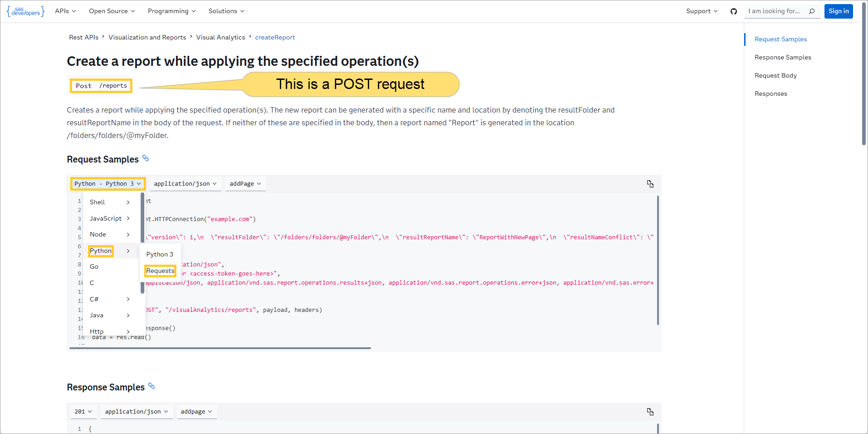
Task: Open the addPage request sample dropdown
Action: click(x=245, y=184)
